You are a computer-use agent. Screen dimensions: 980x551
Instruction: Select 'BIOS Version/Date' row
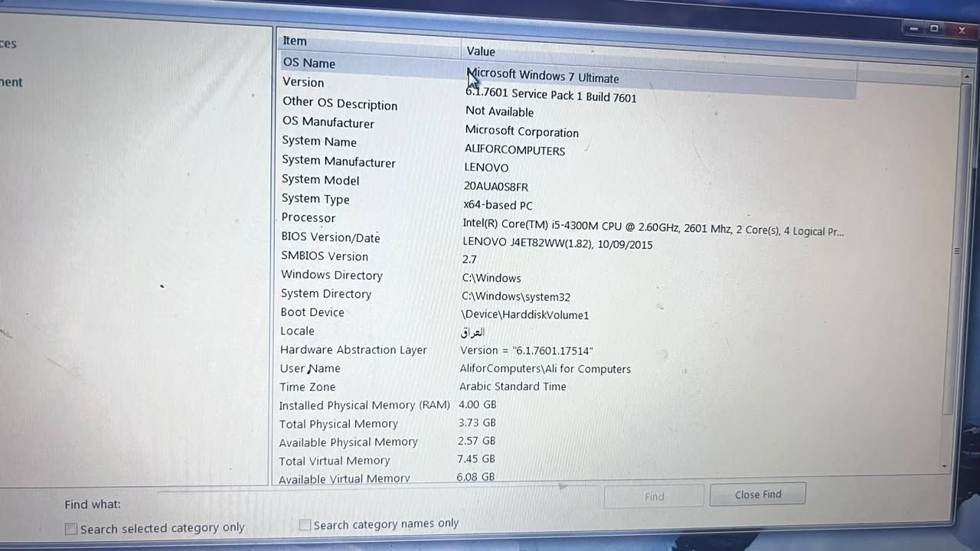click(331, 237)
